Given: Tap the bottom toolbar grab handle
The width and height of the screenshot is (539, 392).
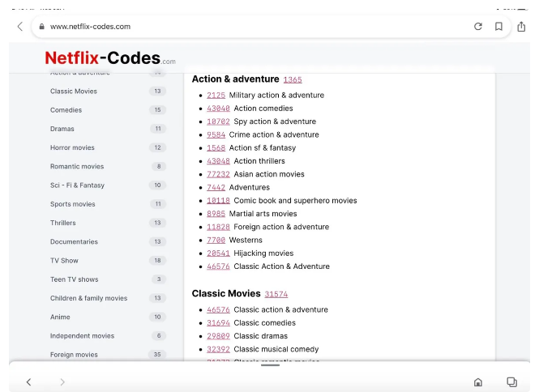Looking at the screenshot, I should coord(270,365).
